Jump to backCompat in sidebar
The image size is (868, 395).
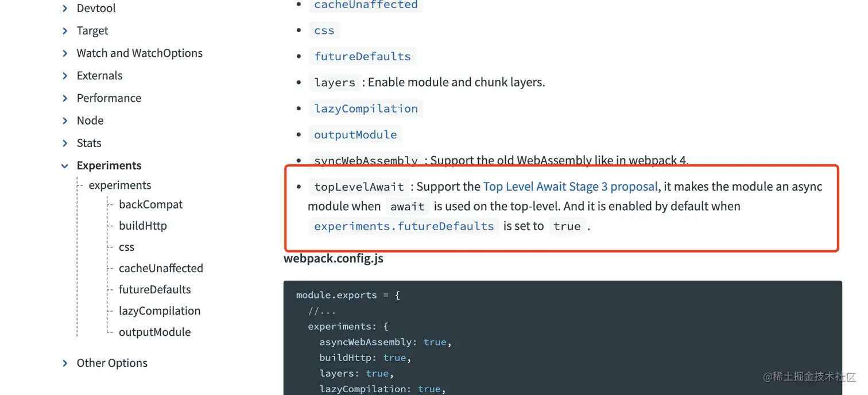(150, 204)
